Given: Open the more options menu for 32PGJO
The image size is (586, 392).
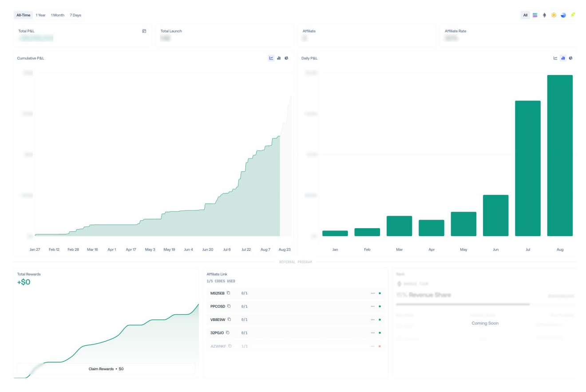Looking at the screenshot, I should tap(372, 333).
